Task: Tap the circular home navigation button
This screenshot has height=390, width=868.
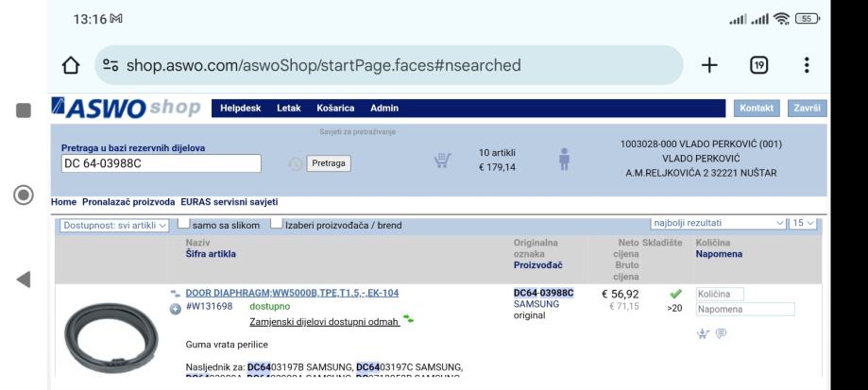Action: pyautogui.click(x=24, y=195)
